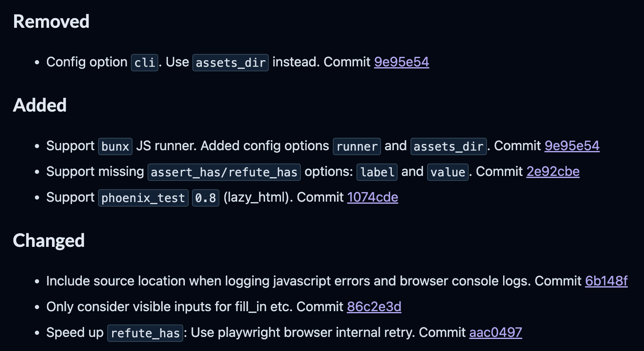Follow the 2e92cbe commit link
This screenshot has height=351, width=644.
(x=553, y=171)
